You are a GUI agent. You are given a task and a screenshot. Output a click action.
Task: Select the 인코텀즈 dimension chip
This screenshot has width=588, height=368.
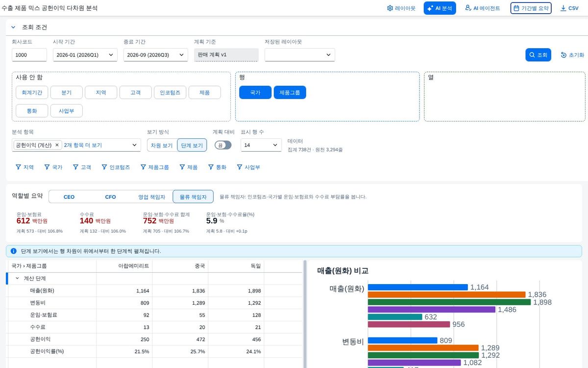point(170,92)
